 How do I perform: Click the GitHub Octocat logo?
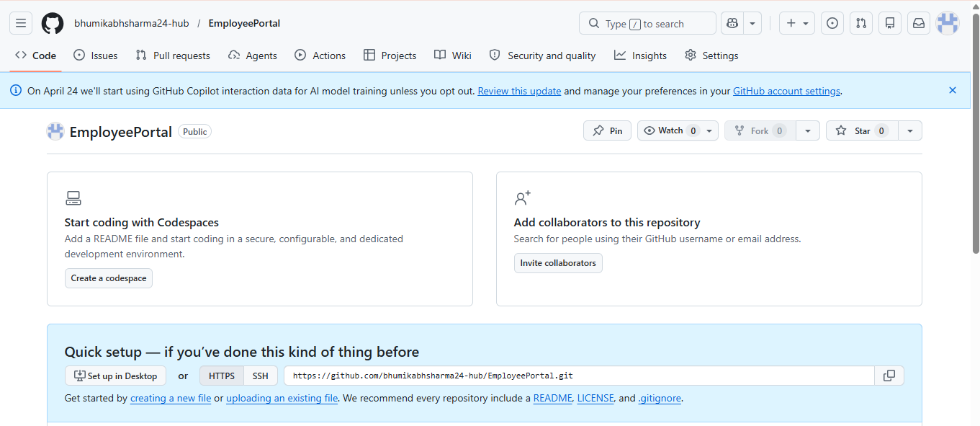click(53, 23)
